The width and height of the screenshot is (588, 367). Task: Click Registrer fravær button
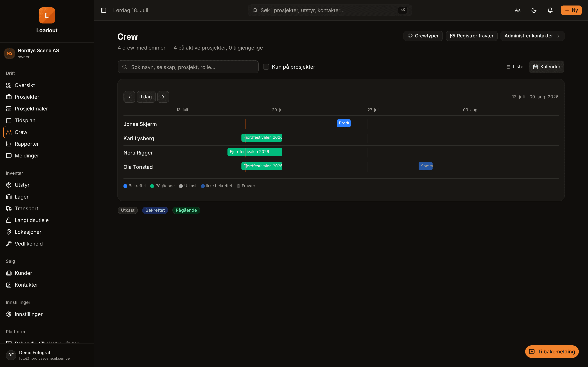(x=471, y=36)
